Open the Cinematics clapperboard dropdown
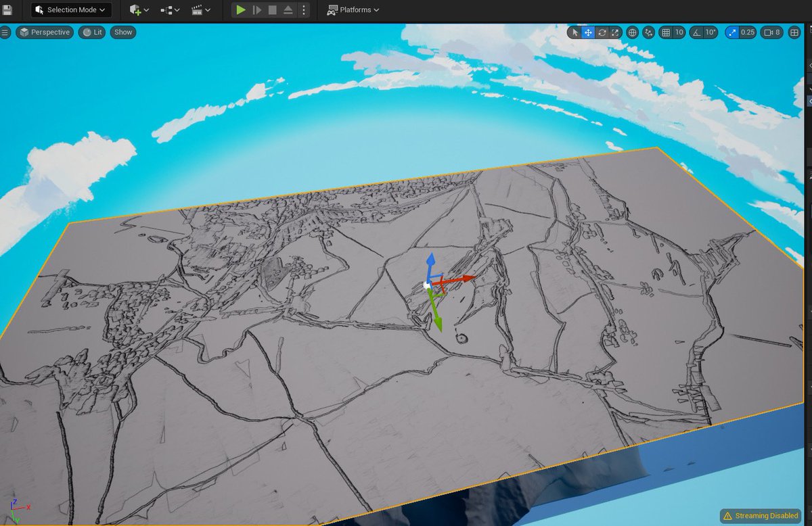The height and width of the screenshot is (526, 812). pos(201,9)
